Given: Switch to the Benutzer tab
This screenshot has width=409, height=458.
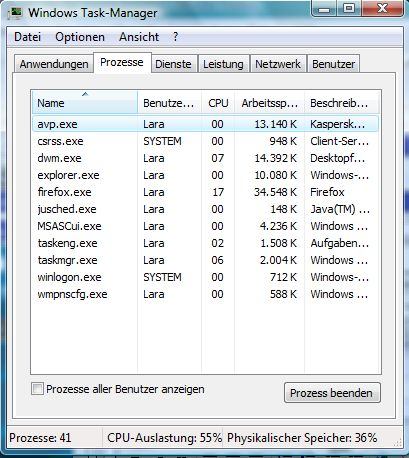Looking at the screenshot, I should (x=333, y=64).
